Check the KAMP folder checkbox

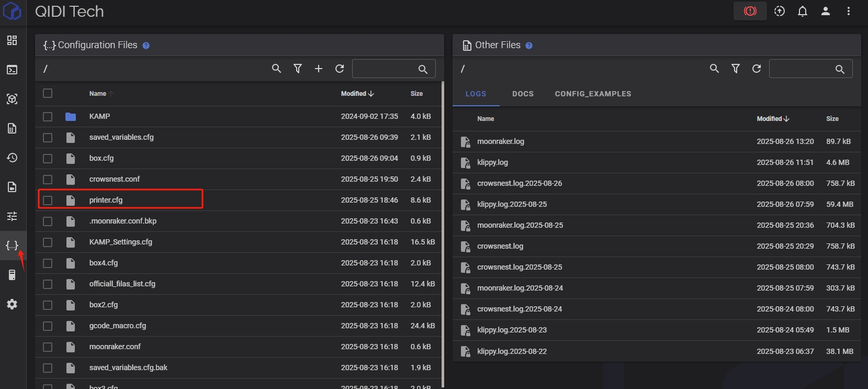tap(48, 116)
